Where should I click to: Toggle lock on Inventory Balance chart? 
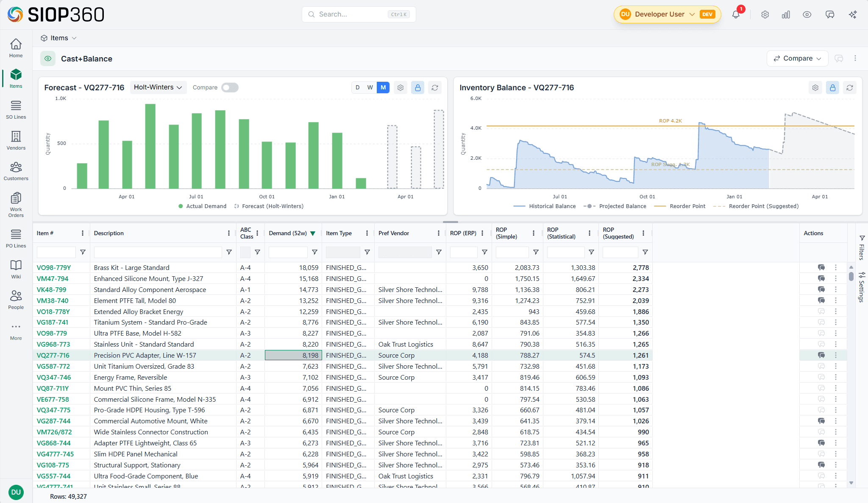[x=832, y=88]
